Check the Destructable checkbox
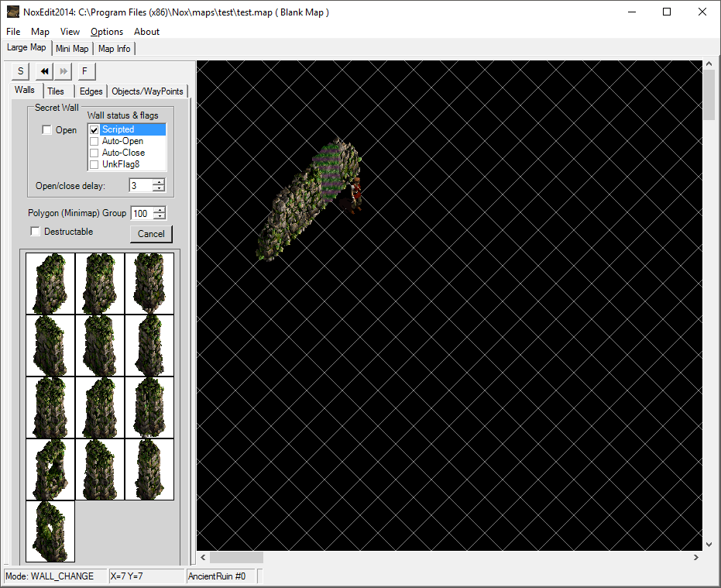 [x=35, y=232]
